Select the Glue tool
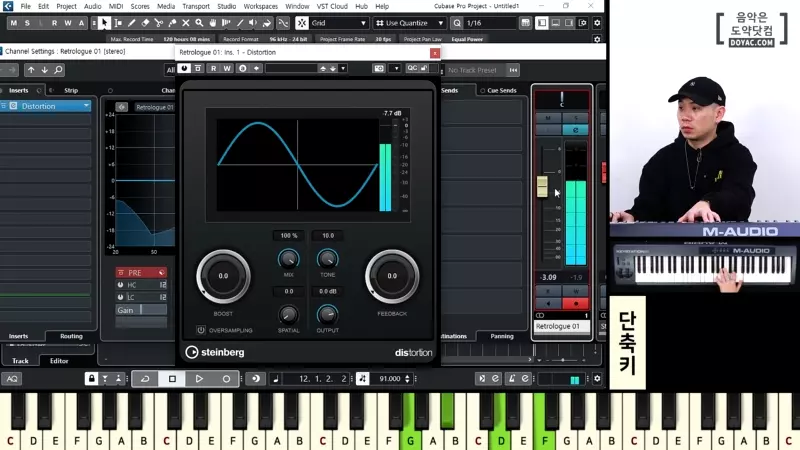 click(x=172, y=23)
